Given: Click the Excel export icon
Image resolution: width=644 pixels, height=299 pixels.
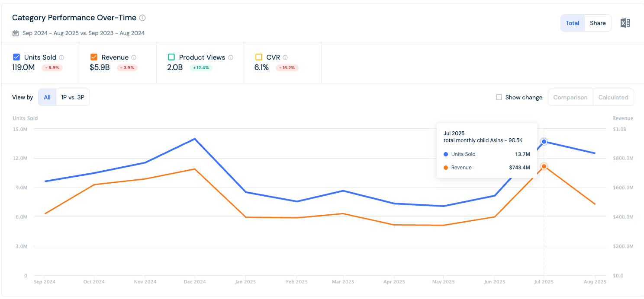Looking at the screenshot, I should [x=625, y=23].
